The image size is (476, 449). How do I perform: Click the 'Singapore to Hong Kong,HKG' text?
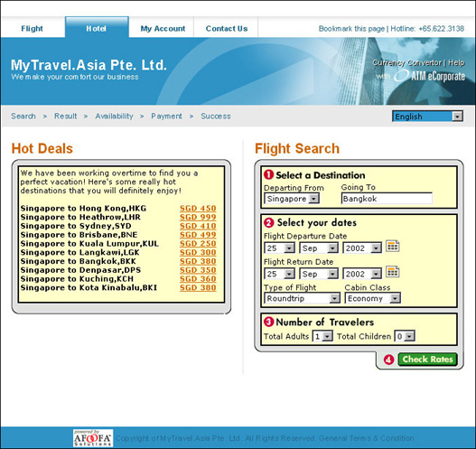pos(83,209)
